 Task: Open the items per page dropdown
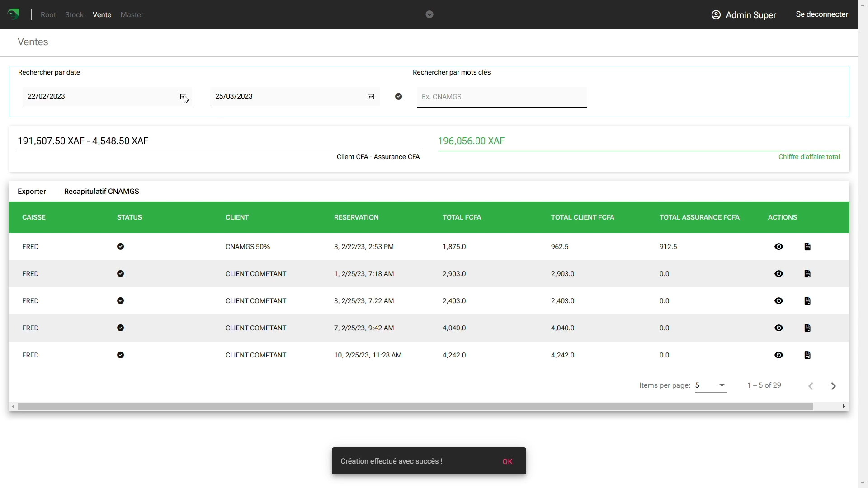point(711,385)
